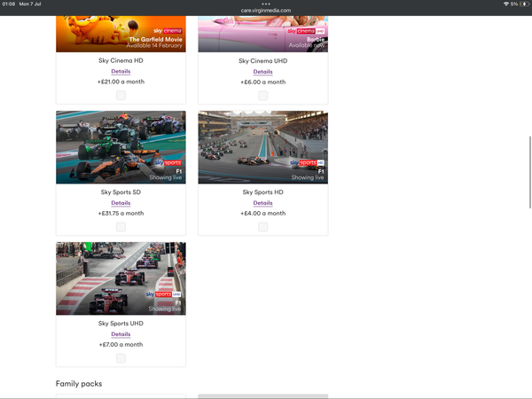Tick the Sky Cinema UHD checkbox
Image resolution: width=532 pixels, height=399 pixels.
coord(263,96)
